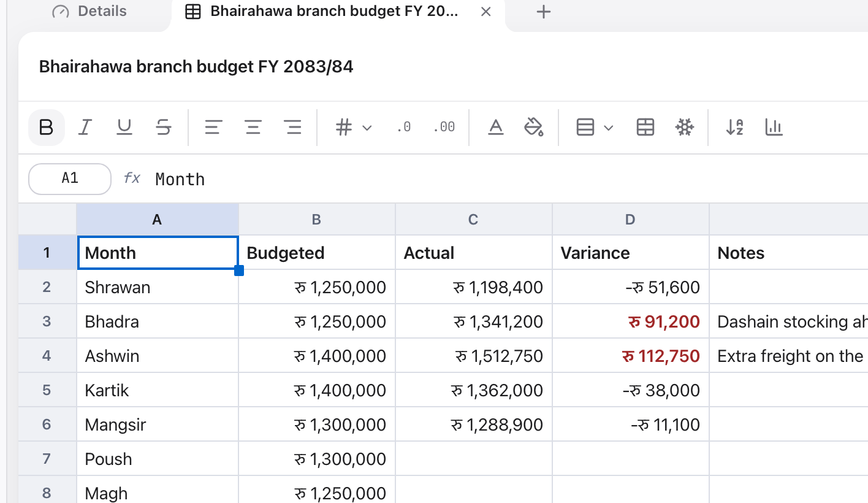Sort A to Z
868x503 pixels.
point(734,128)
